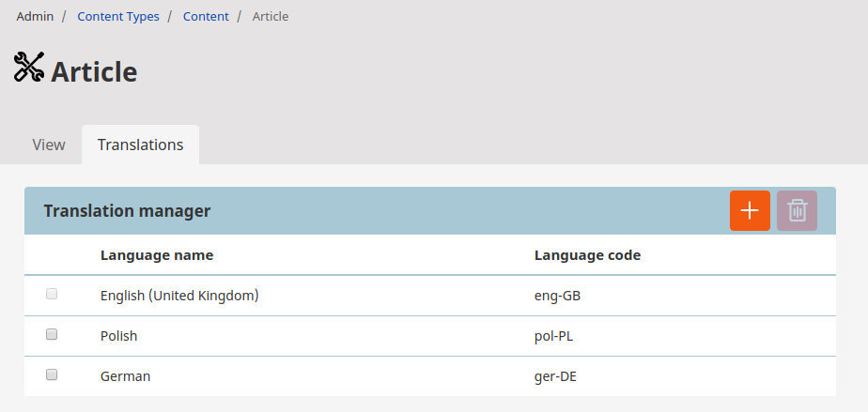Click the orange plus add translation button
This screenshot has height=412, width=868.
pyautogui.click(x=750, y=211)
